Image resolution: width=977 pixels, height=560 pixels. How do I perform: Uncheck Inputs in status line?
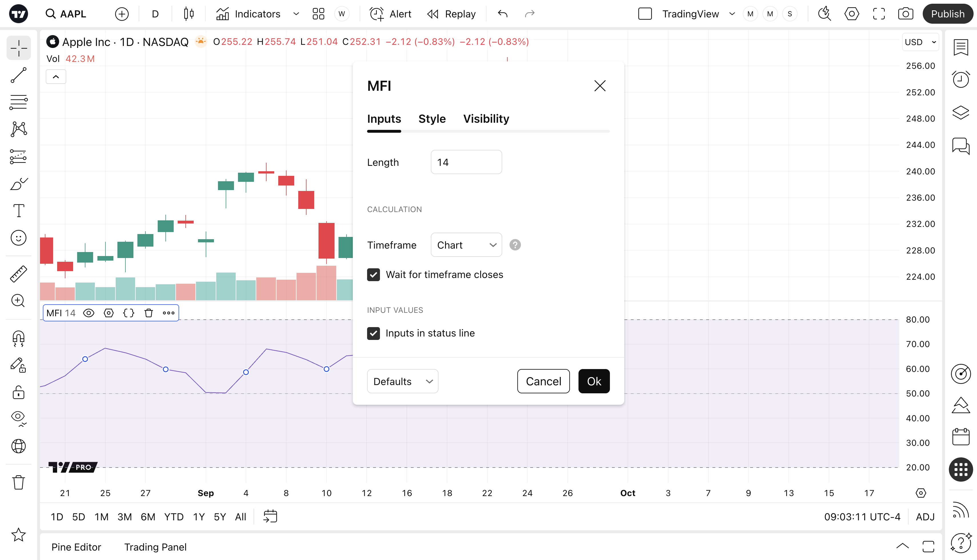(373, 333)
